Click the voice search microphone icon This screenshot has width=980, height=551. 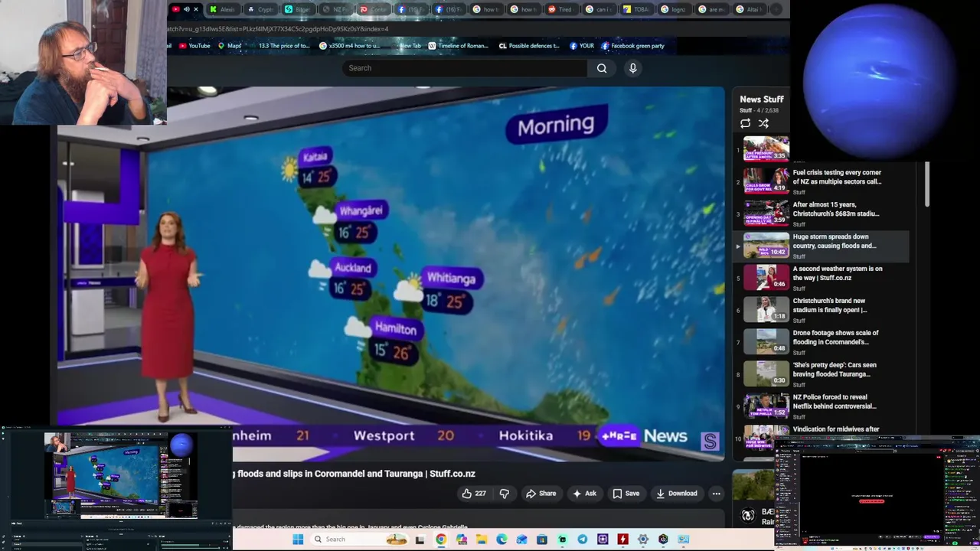[632, 68]
